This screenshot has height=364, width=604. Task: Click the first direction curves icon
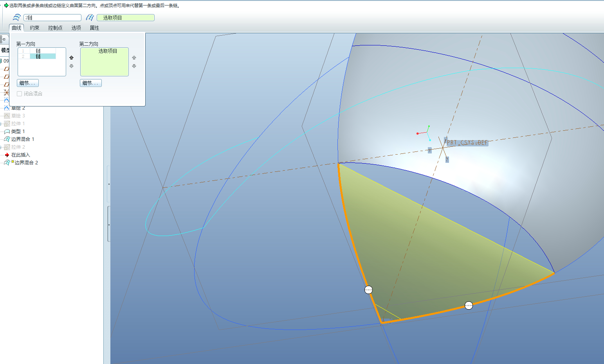click(16, 18)
